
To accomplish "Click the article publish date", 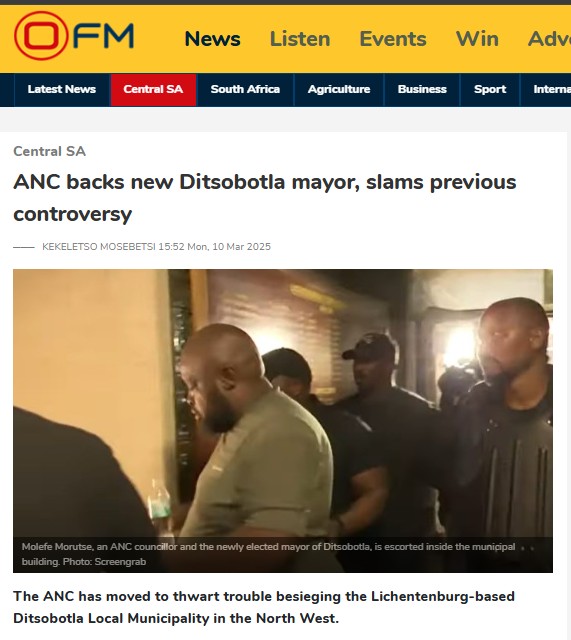I will tap(215, 247).
